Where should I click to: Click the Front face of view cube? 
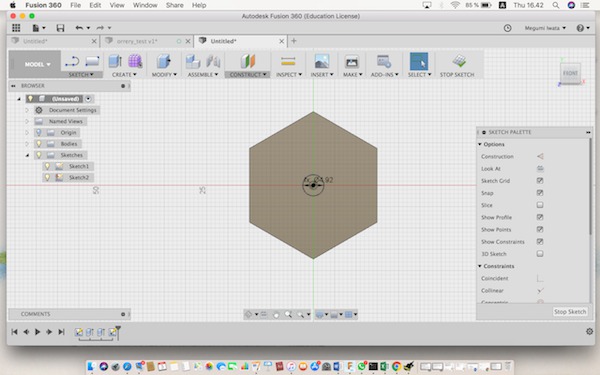click(x=570, y=73)
